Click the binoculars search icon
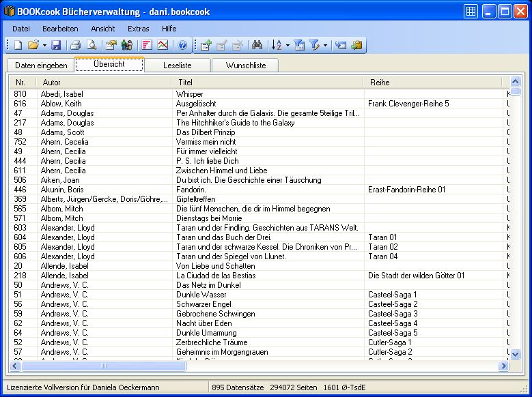This screenshot has height=397, width=532. (x=257, y=46)
